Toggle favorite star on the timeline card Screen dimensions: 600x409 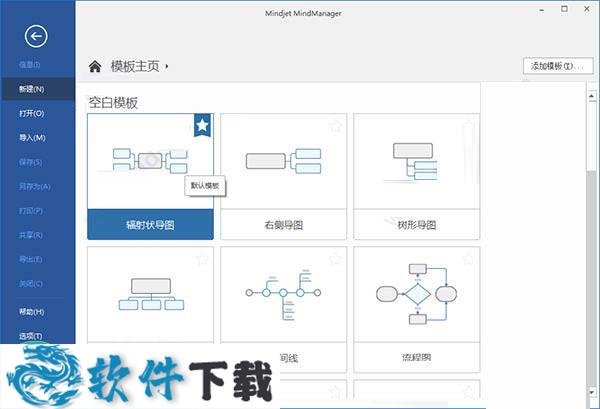pyautogui.click(x=335, y=259)
